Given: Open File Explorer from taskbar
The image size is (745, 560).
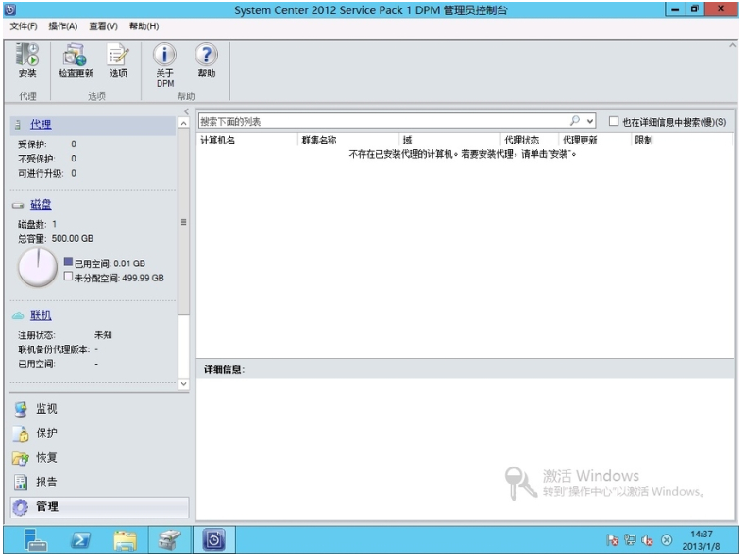Looking at the screenshot, I should [x=125, y=540].
